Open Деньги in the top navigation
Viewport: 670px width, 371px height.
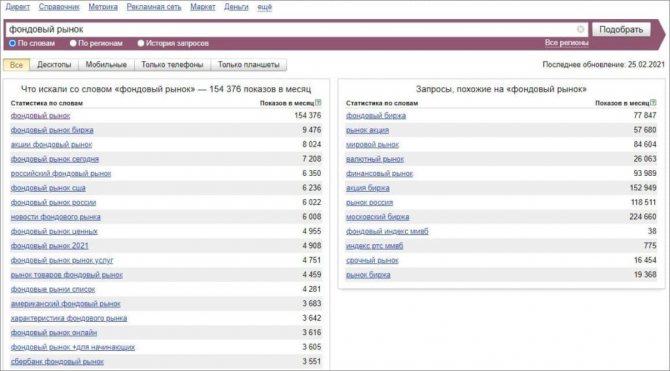coord(236,7)
